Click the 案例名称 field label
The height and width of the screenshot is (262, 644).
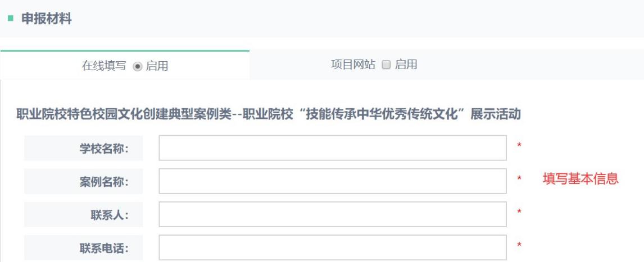tap(104, 182)
